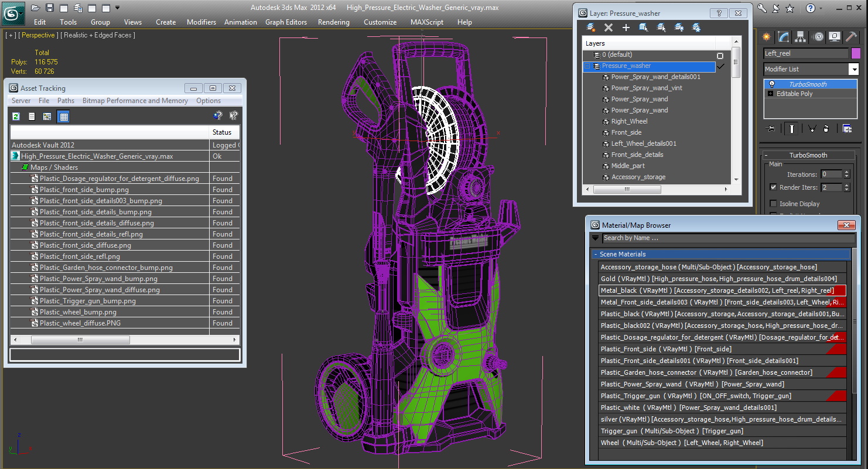This screenshot has height=469, width=868.
Task: Switch Asset Tracking to table view icon
Action: click(x=63, y=117)
